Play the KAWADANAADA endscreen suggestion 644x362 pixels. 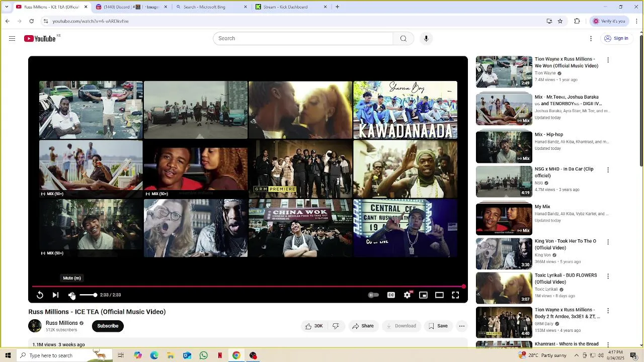tap(405, 110)
